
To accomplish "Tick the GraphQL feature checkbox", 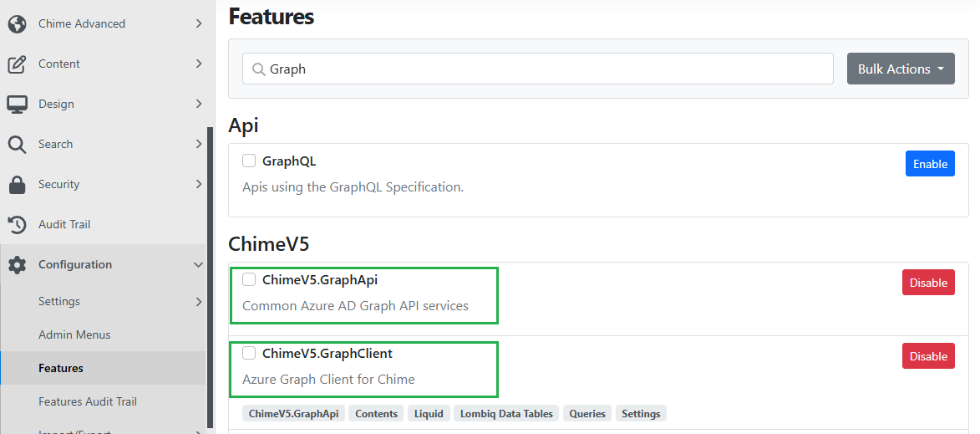I will pos(249,161).
